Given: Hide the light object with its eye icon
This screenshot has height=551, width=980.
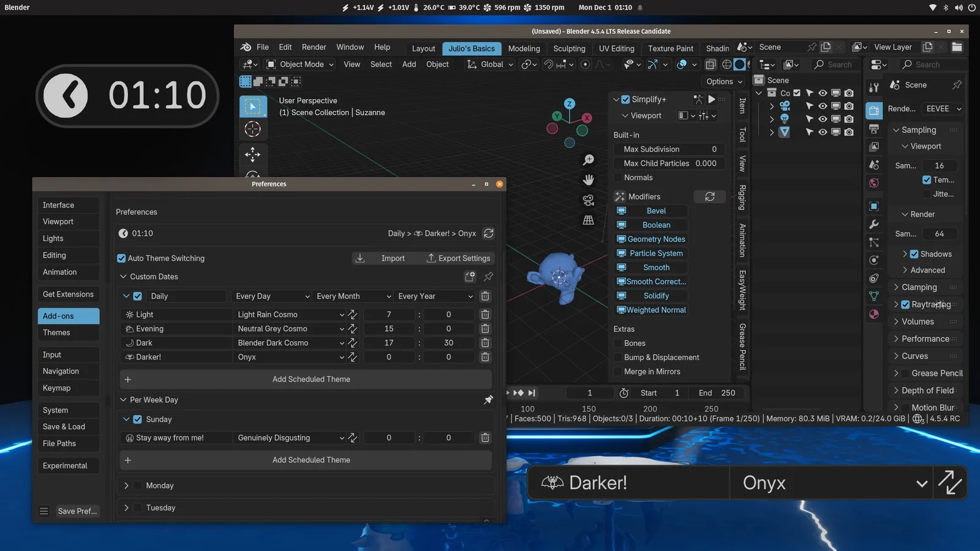Looking at the screenshot, I should point(823,119).
